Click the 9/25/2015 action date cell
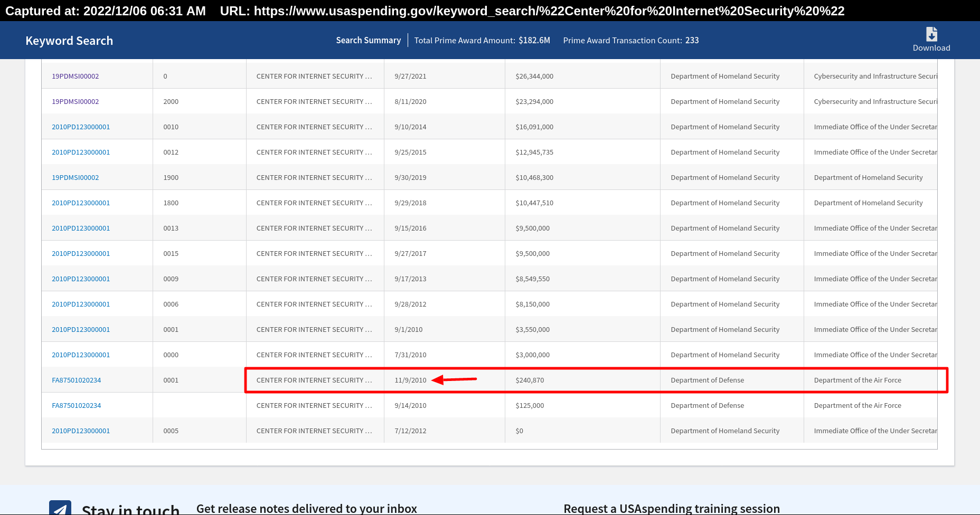The width and height of the screenshot is (980, 515). pyautogui.click(x=445, y=152)
